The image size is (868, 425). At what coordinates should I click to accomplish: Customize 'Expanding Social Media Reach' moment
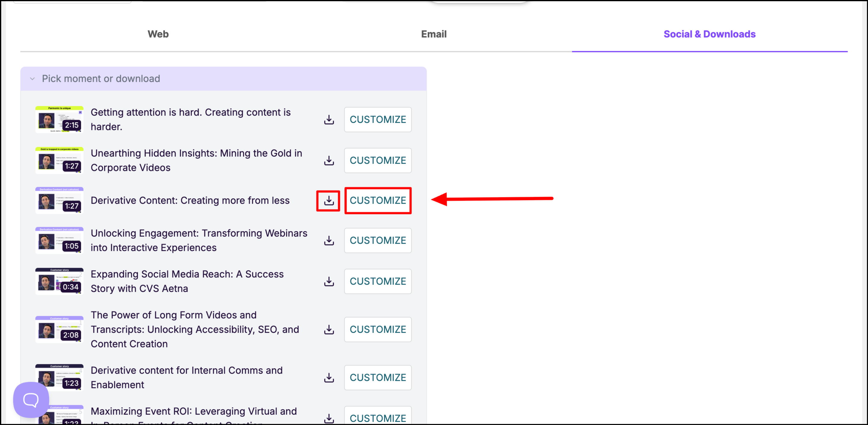(x=377, y=282)
